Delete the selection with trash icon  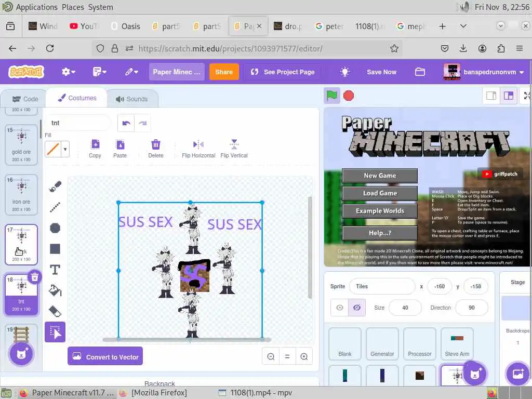(156, 149)
